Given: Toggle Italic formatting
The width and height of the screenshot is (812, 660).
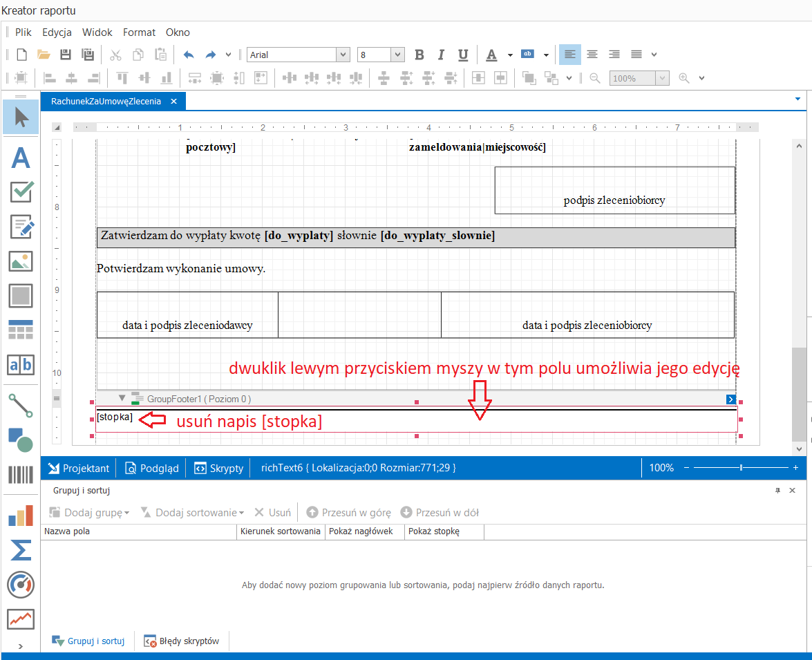Looking at the screenshot, I should 441,55.
